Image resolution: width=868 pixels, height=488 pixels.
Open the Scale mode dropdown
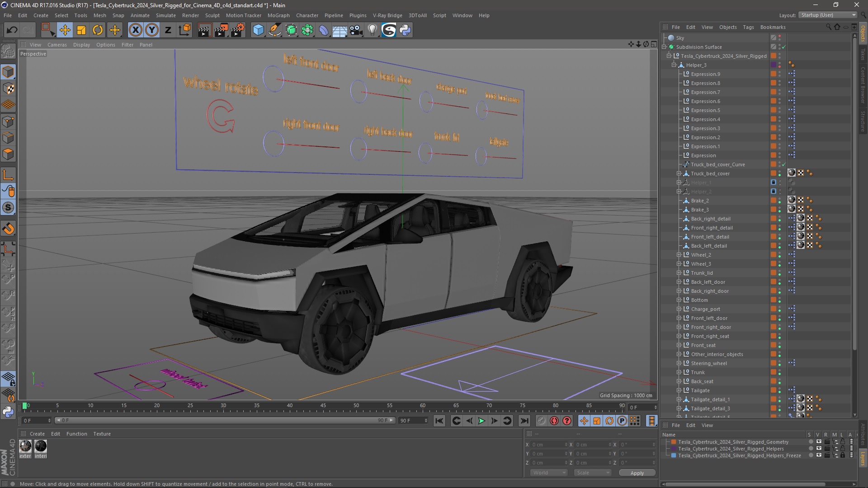tap(593, 473)
